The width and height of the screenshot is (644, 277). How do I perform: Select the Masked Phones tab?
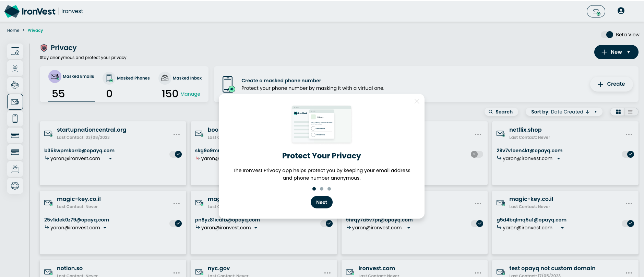click(126, 85)
